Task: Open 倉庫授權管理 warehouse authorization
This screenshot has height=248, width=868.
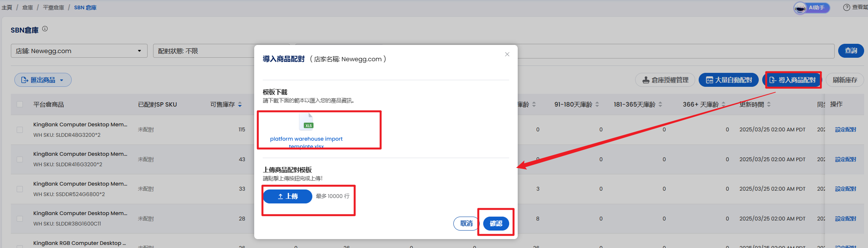Action: point(665,80)
